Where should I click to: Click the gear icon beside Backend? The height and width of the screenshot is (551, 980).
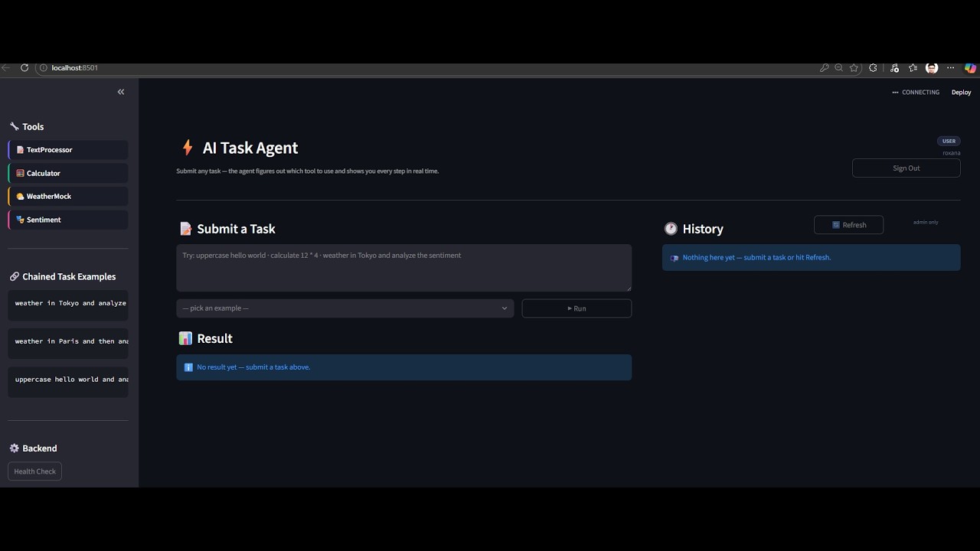(14, 448)
